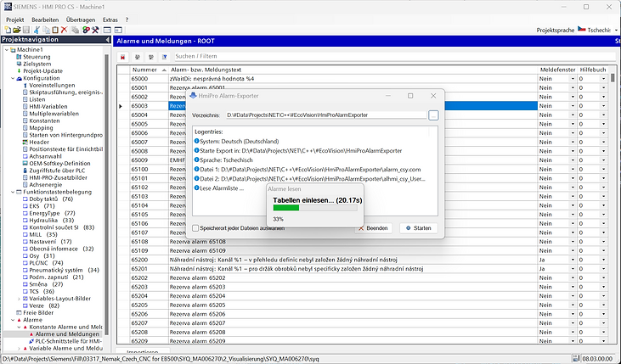Select 'Pneumatický systém (34)' tree item
The image size is (621, 364).
(65, 270)
